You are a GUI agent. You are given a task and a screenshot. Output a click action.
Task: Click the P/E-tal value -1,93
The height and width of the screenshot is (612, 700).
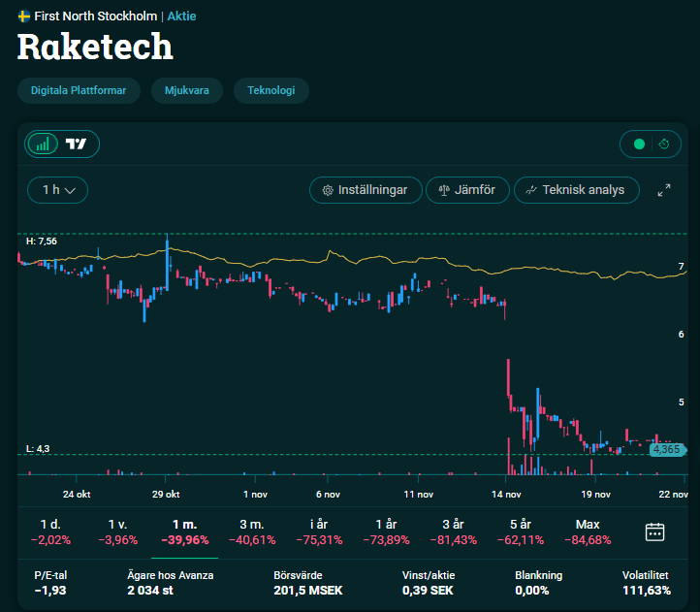(x=50, y=591)
